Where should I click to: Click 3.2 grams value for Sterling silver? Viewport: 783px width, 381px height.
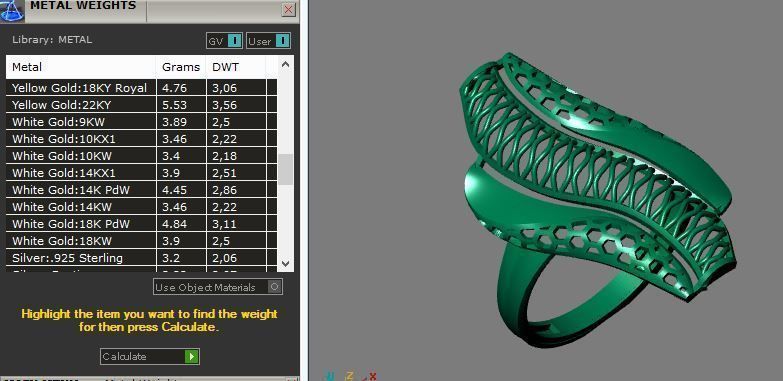pos(170,258)
